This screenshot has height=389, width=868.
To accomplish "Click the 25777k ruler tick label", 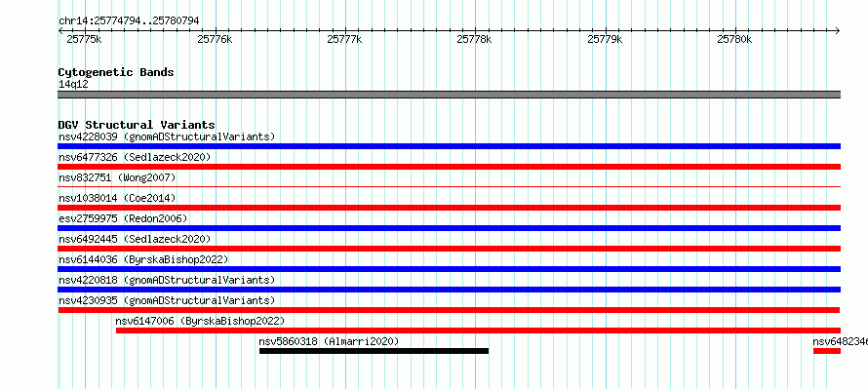I will click(345, 39).
